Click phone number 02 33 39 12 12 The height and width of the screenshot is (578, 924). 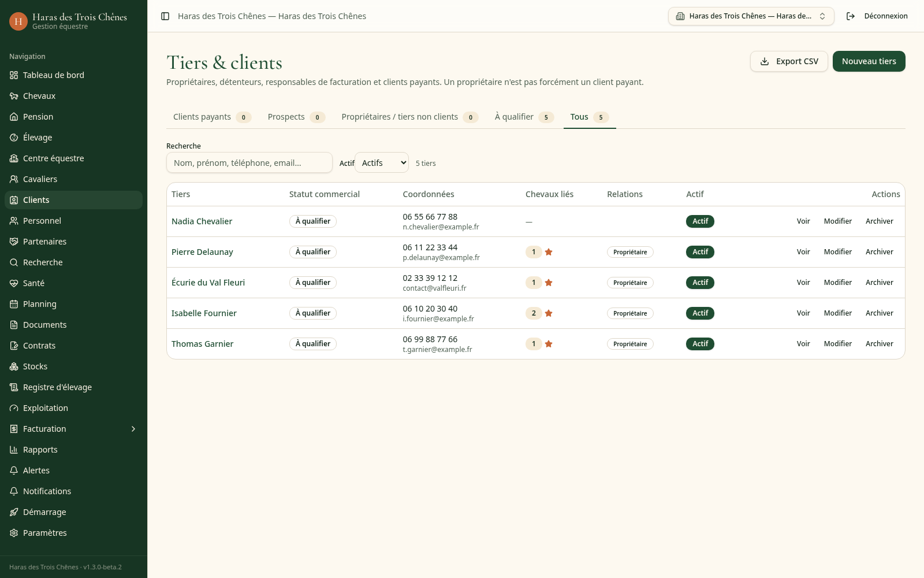[430, 278]
